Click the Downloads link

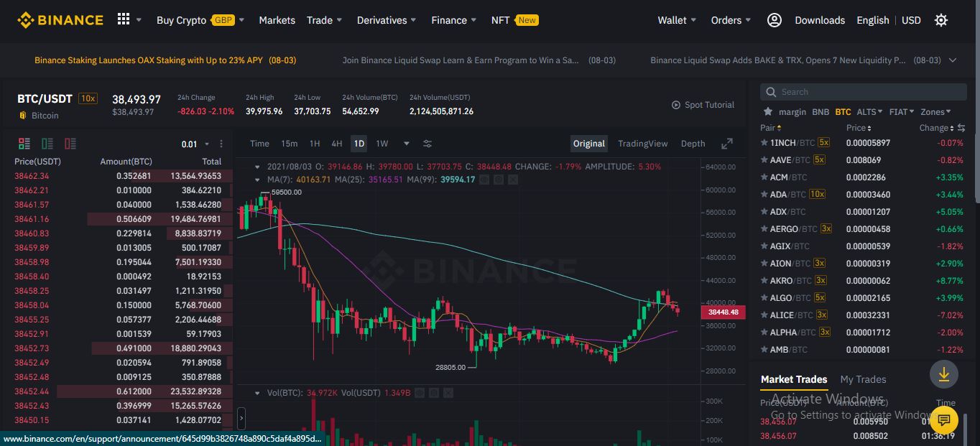point(820,20)
